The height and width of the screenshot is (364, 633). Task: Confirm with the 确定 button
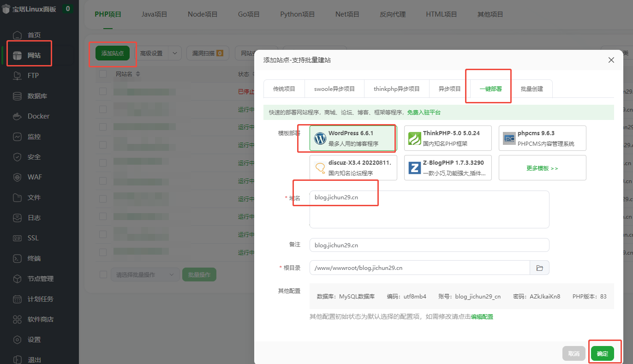coord(603,353)
